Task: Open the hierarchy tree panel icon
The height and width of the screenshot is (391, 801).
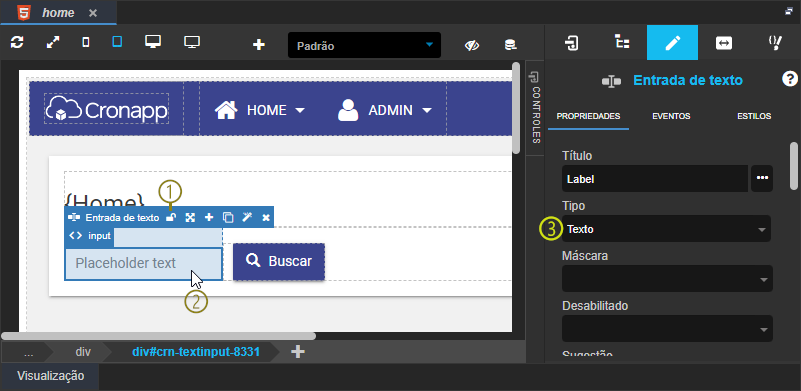Action: 622,42
